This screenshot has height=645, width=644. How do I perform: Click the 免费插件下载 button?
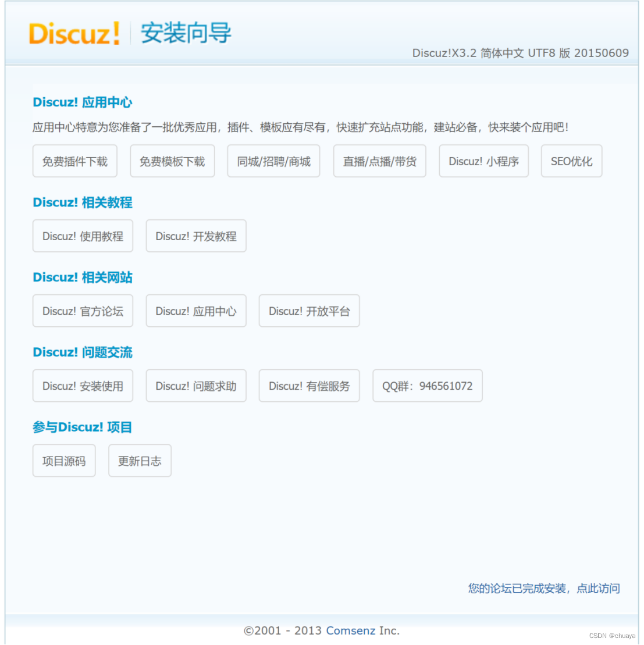75,161
